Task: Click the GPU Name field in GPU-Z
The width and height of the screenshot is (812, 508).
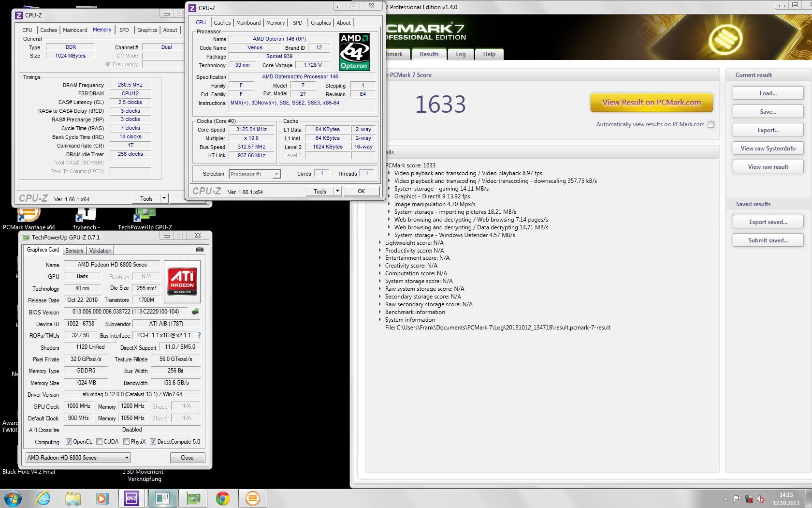Action: point(112,265)
